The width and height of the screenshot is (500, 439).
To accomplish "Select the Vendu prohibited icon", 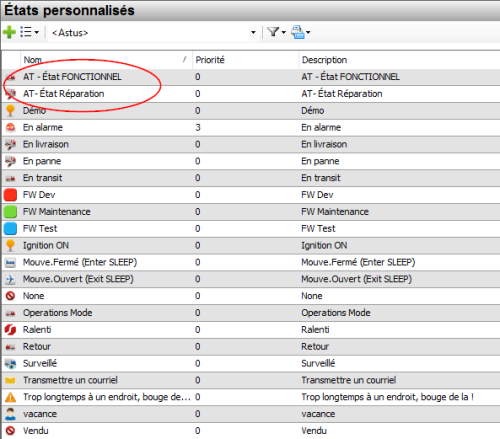I will (x=10, y=431).
